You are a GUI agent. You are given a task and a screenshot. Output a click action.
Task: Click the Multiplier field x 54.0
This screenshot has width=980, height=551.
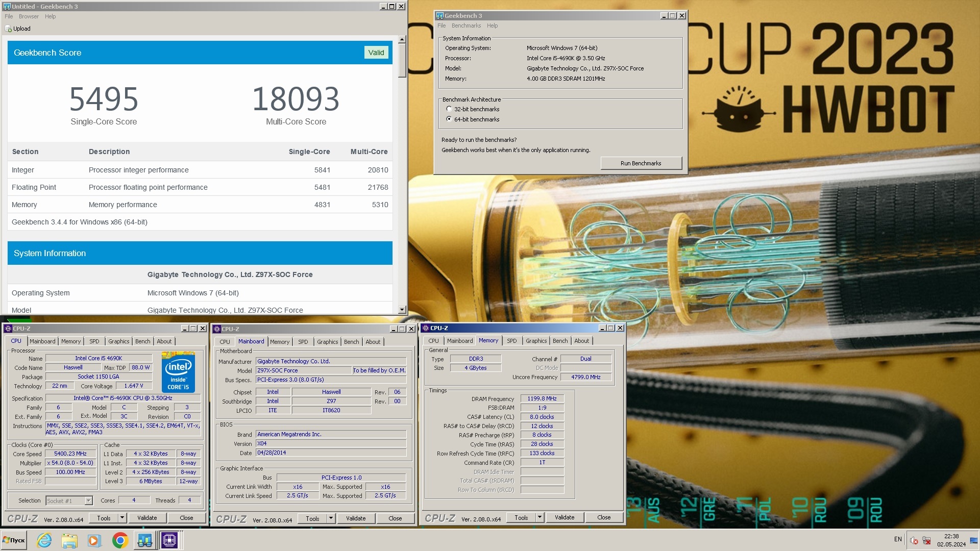coord(70,463)
